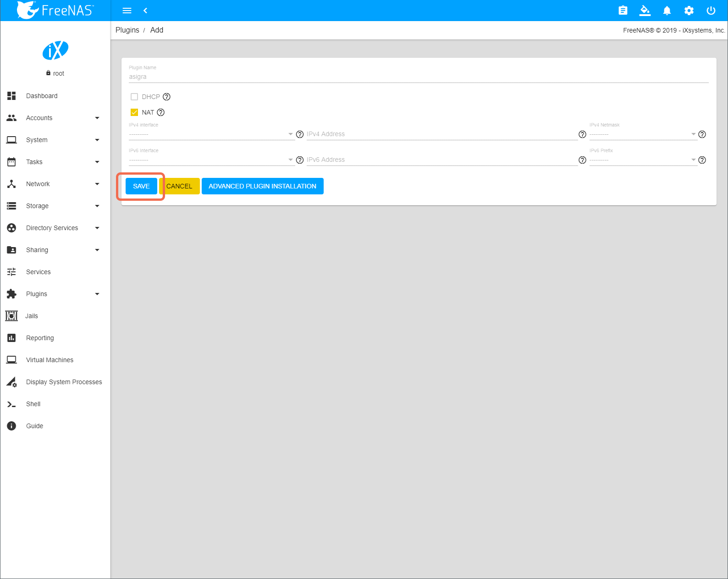Viewport: 728px width, 579px height.
Task: Open settings gear in top bar
Action: coord(689,11)
